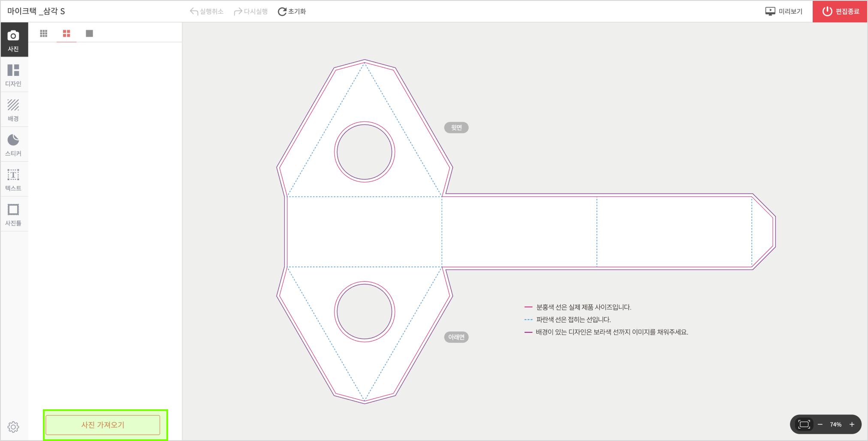Screen dimensions: 868x441
Task: Open the 스티커 (sticker) panel
Action: (13, 145)
